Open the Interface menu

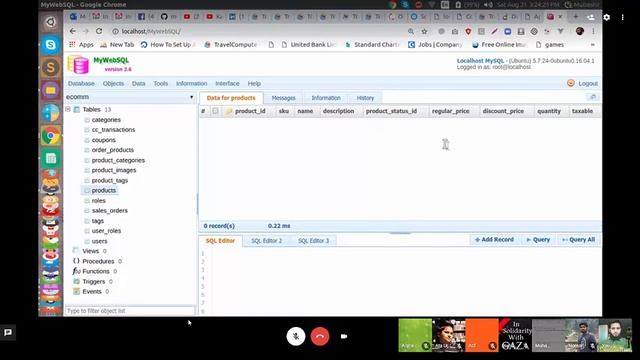(227, 83)
